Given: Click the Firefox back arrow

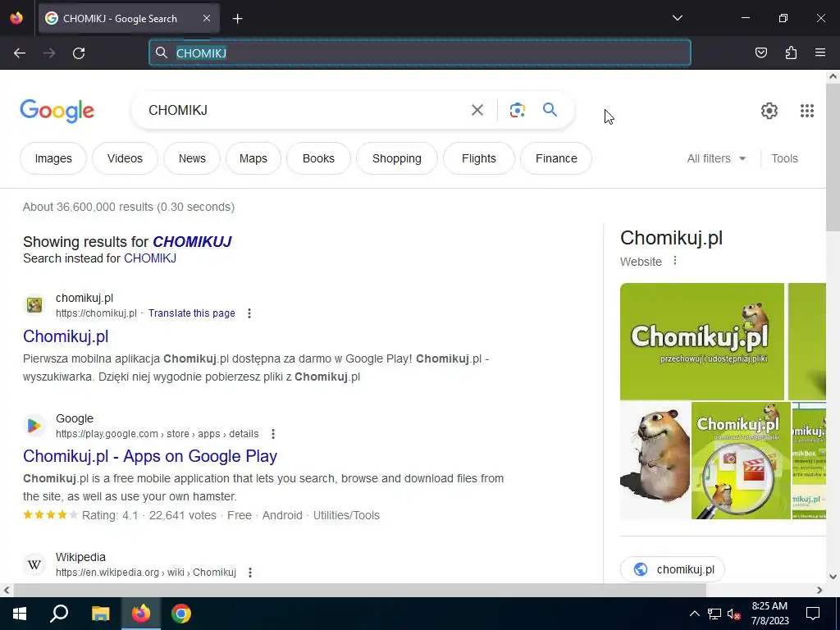Looking at the screenshot, I should click(x=20, y=53).
